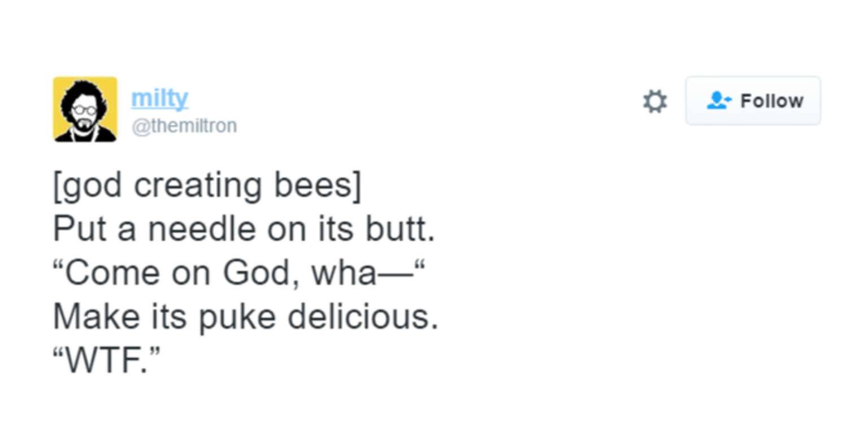This screenshot has width=868, height=439.
Task: Click the gear icon beside Follow
Action: [x=655, y=102]
